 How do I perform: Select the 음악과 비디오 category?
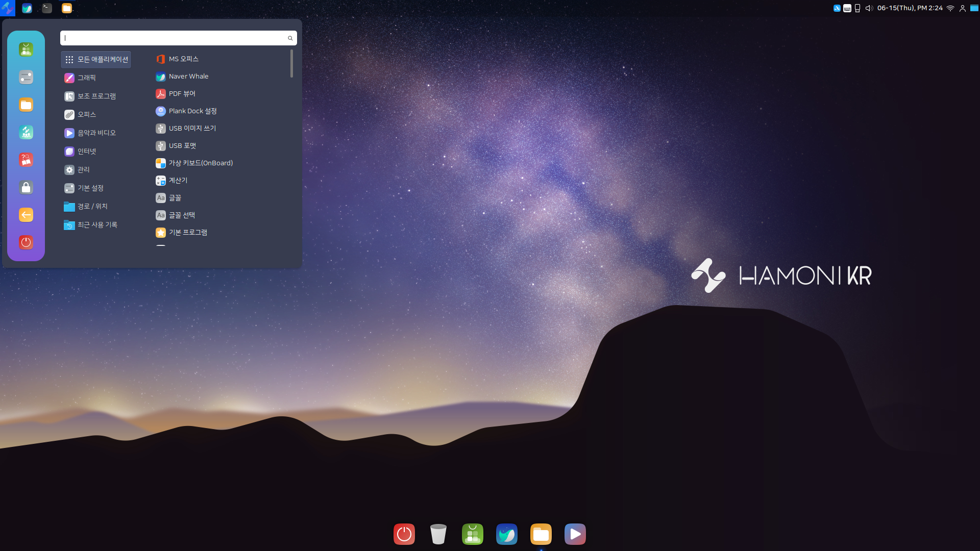pyautogui.click(x=96, y=133)
